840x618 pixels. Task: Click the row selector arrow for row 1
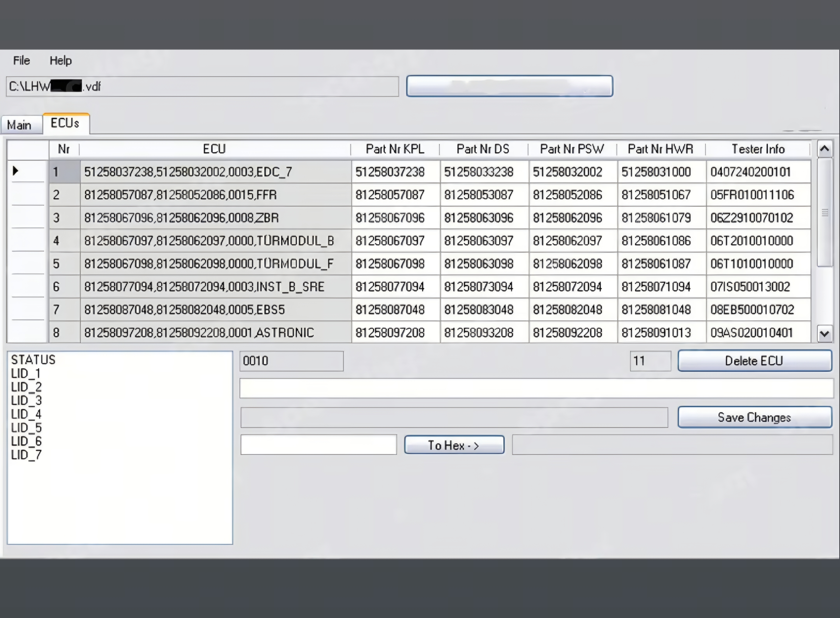pyautogui.click(x=15, y=171)
